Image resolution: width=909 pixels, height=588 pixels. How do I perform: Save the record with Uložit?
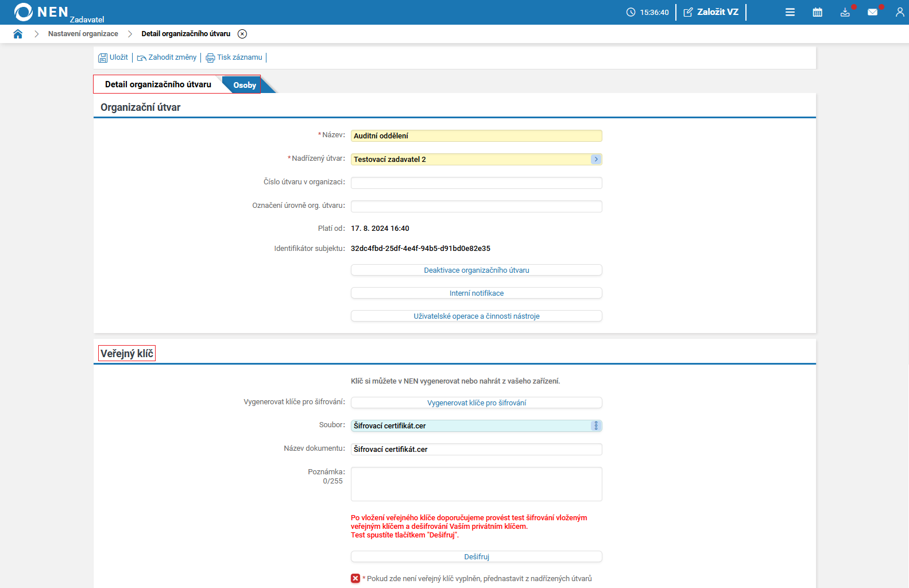point(113,57)
